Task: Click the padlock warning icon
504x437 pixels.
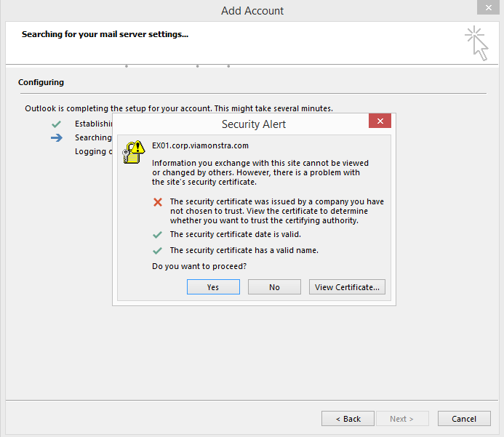Action: (134, 152)
